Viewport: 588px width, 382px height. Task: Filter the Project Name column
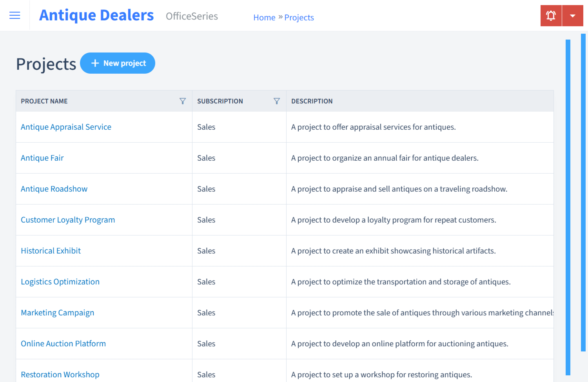[183, 101]
